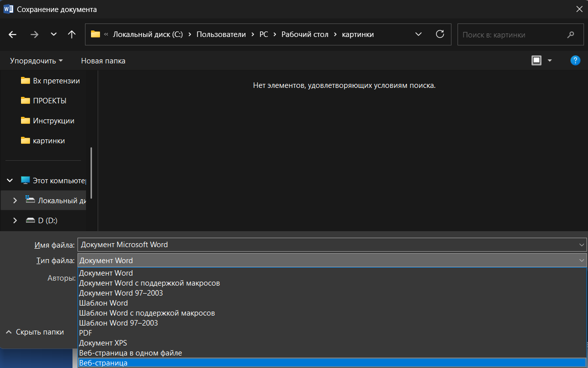This screenshot has height=368, width=588.
Task: Open the address bar history dropdown
Action: (418, 34)
